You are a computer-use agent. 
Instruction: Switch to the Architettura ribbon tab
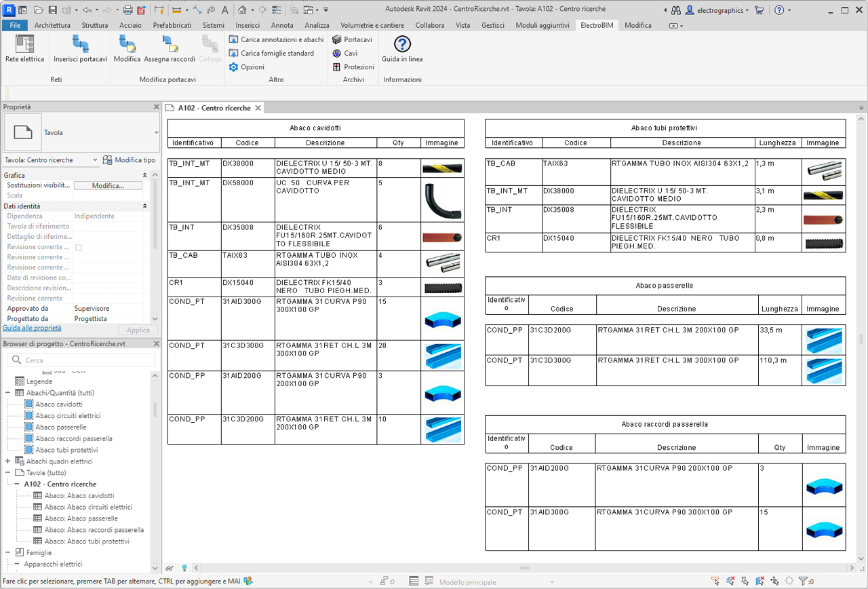[x=52, y=25]
